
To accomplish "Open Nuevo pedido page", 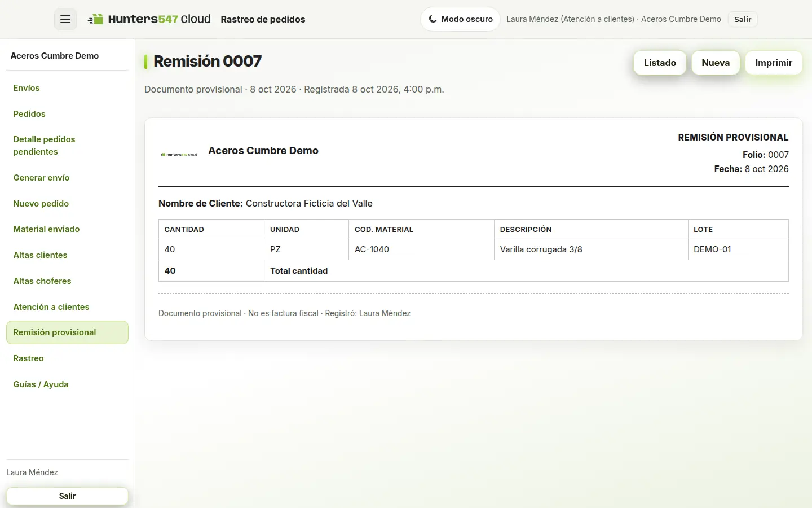I will [x=67, y=204].
